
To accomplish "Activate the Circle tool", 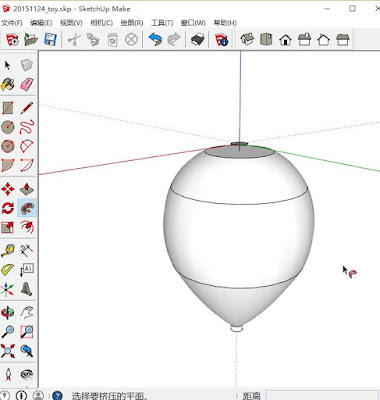I will [8, 127].
